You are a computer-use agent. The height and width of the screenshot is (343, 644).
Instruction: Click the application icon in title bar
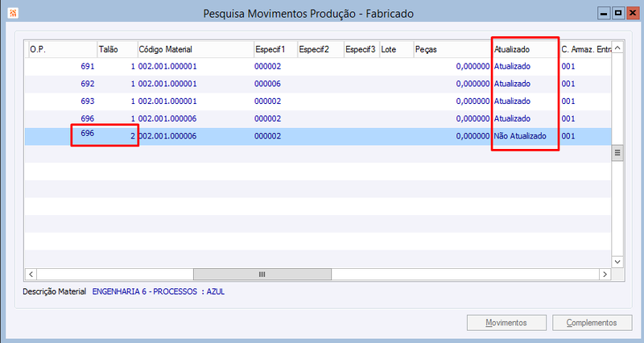click(x=13, y=13)
